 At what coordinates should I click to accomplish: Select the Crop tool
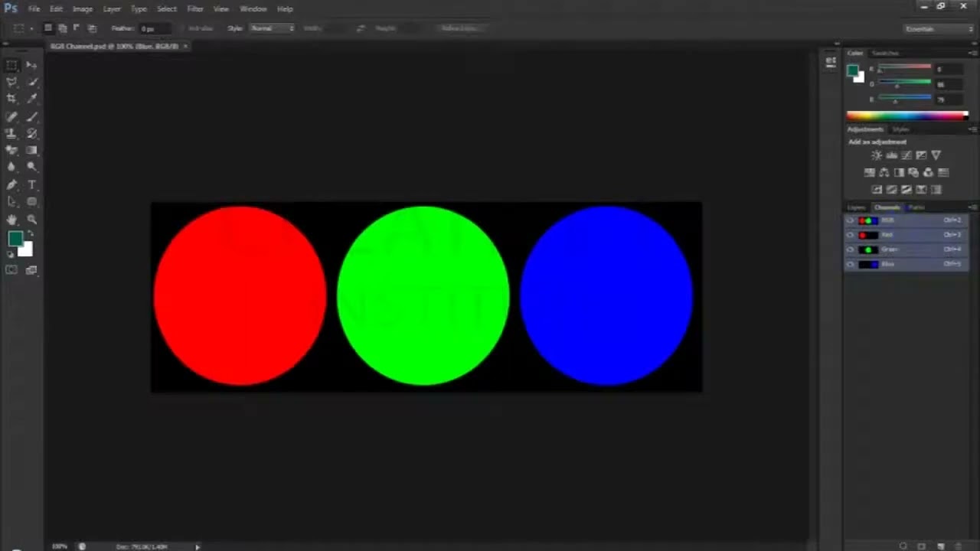tap(11, 99)
